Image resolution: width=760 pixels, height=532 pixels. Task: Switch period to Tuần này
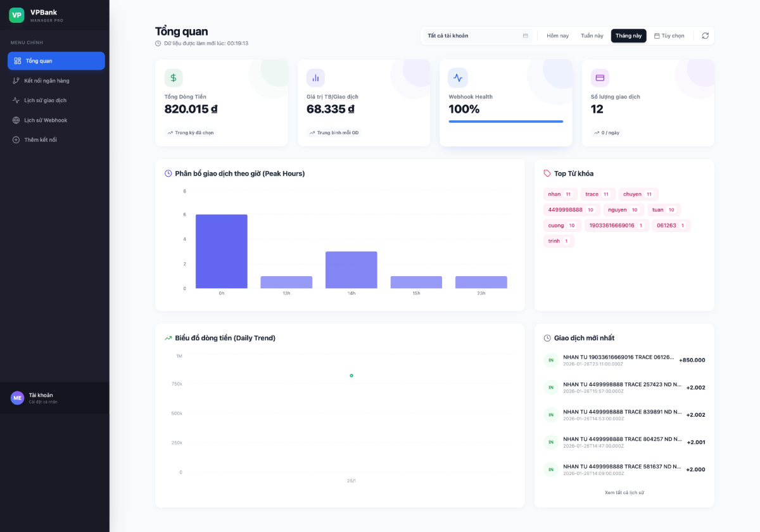click(x=592, y=36)
